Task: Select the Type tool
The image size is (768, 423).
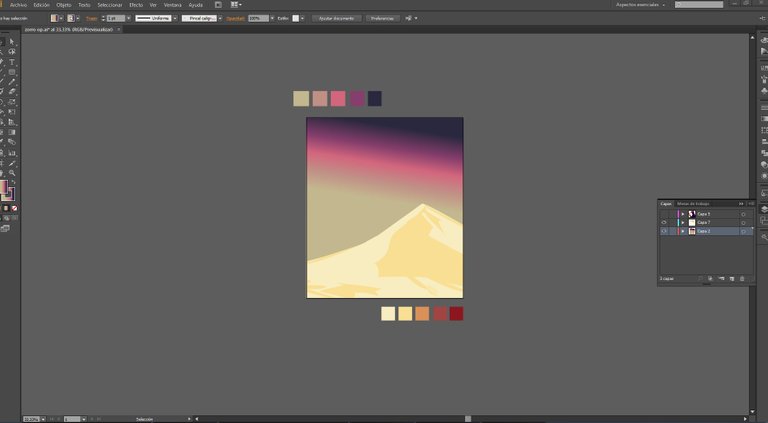Action: pyautogui.click(x=12, y=62)
